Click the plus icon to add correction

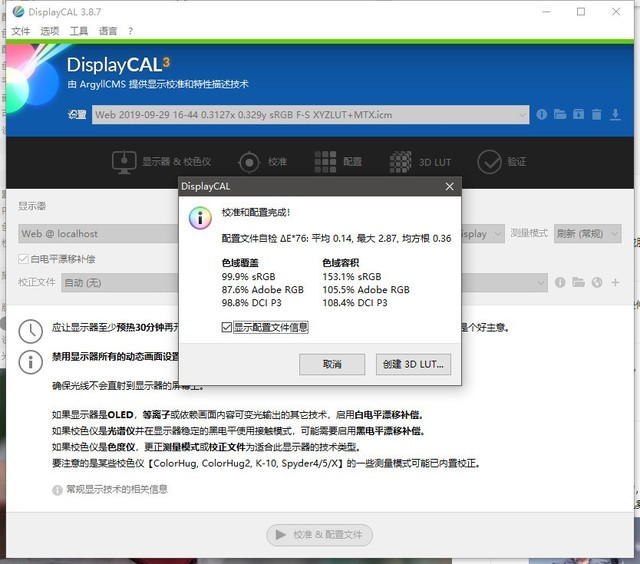pyautogui.click(x=615, y=282)
